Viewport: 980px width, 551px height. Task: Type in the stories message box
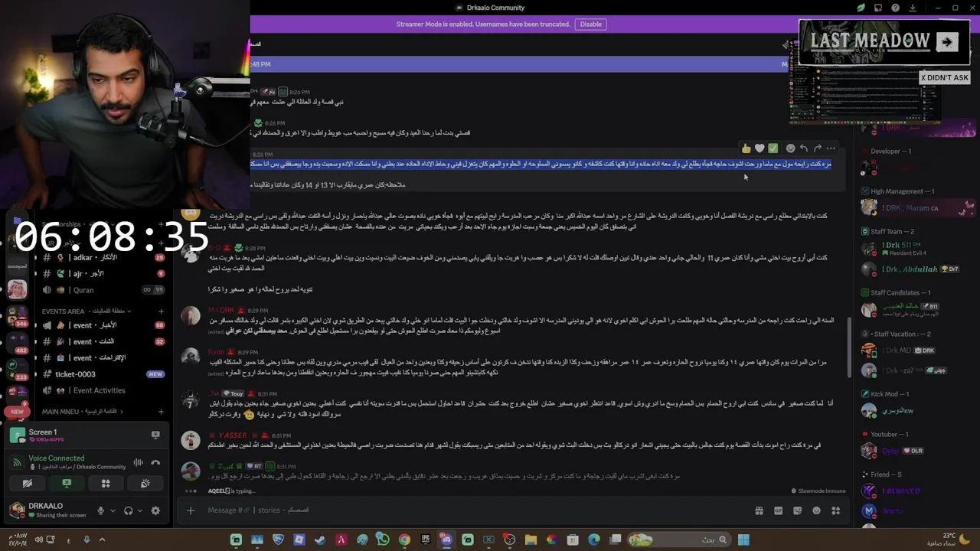click(475, 510)
